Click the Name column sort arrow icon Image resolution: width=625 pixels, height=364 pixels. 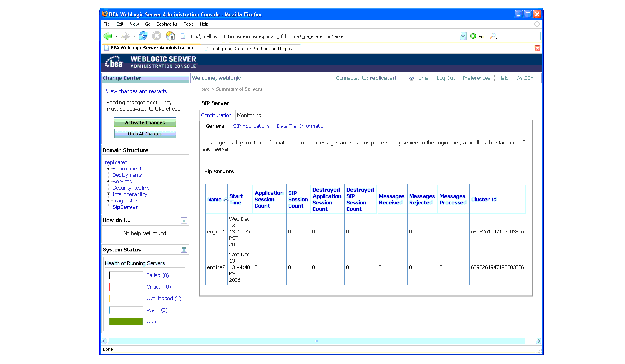(x=225, y=199)
